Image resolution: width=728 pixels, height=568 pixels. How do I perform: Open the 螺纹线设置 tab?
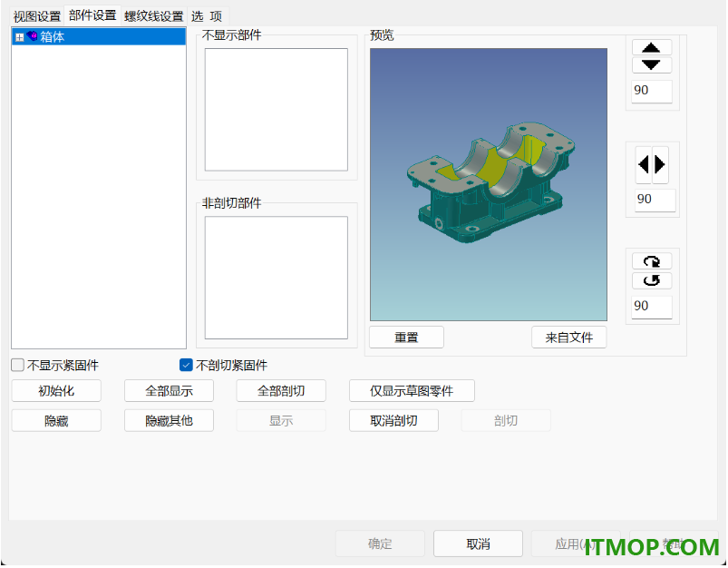[x=154, y=16]
